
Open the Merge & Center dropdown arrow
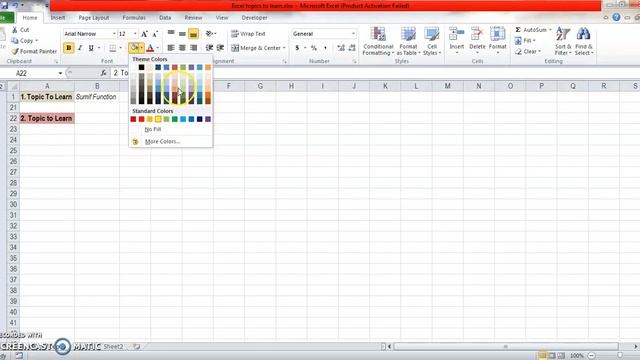tap(284, 48)
